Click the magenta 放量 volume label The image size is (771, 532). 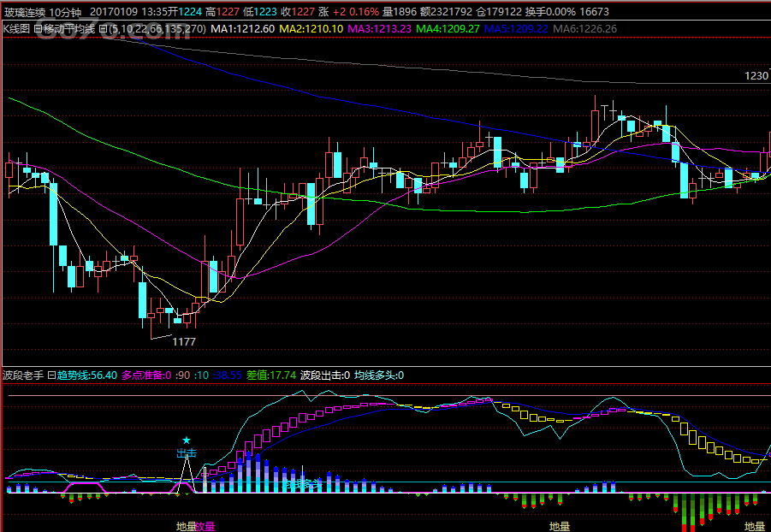(205, 527)
